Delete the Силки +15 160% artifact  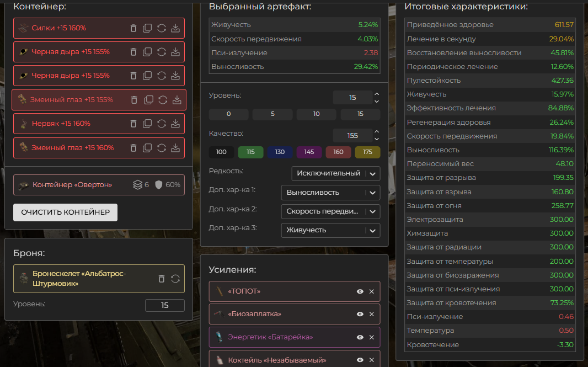point(133,28)
